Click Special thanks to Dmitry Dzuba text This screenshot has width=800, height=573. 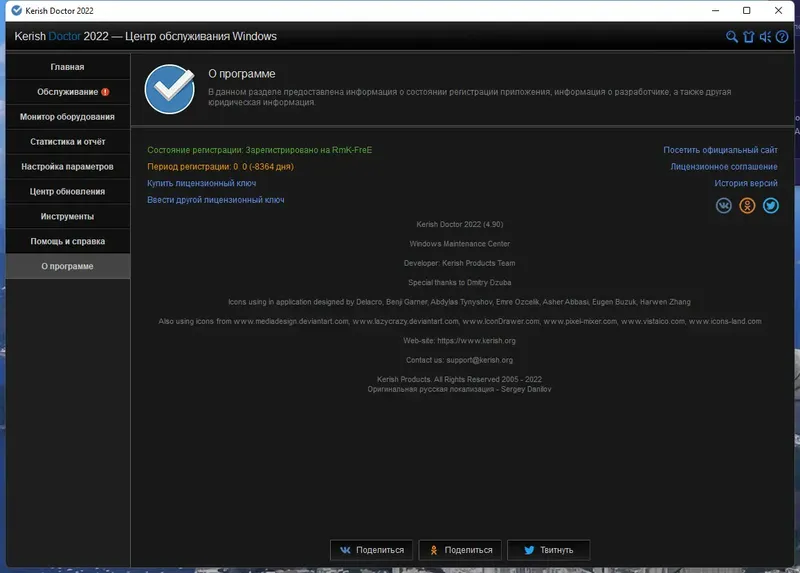[x=460, y=283]
